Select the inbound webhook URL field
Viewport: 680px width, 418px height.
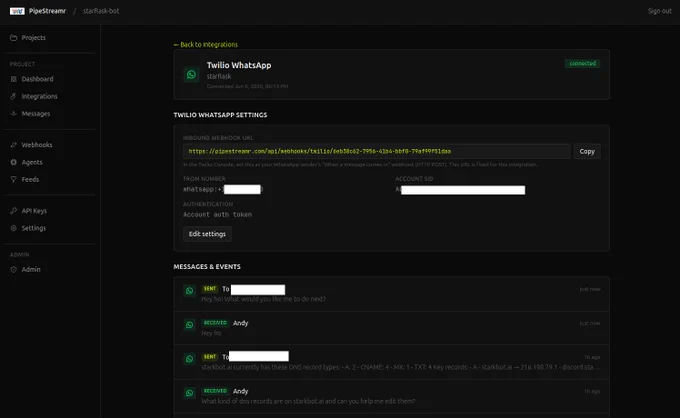click(x=377, y=151)
